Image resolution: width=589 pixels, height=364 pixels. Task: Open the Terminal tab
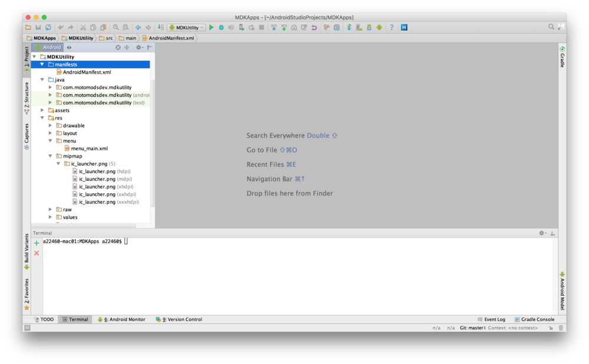[x=75, y=319]
